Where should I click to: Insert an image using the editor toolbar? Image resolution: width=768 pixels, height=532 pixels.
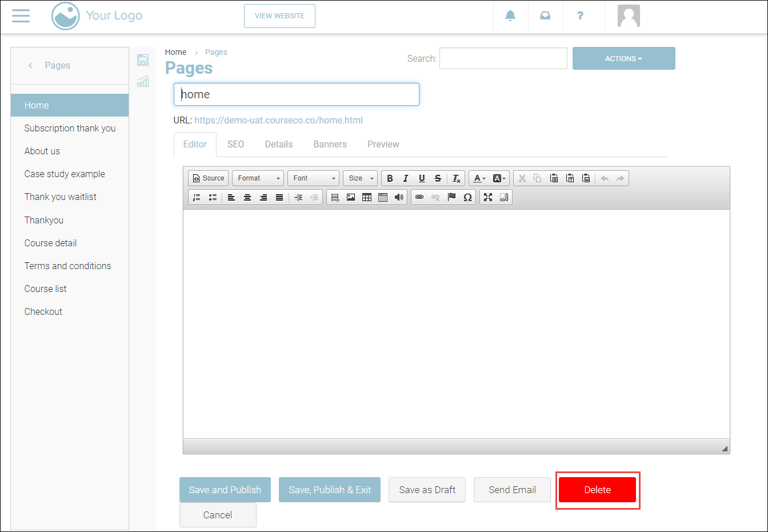point(351,197)
